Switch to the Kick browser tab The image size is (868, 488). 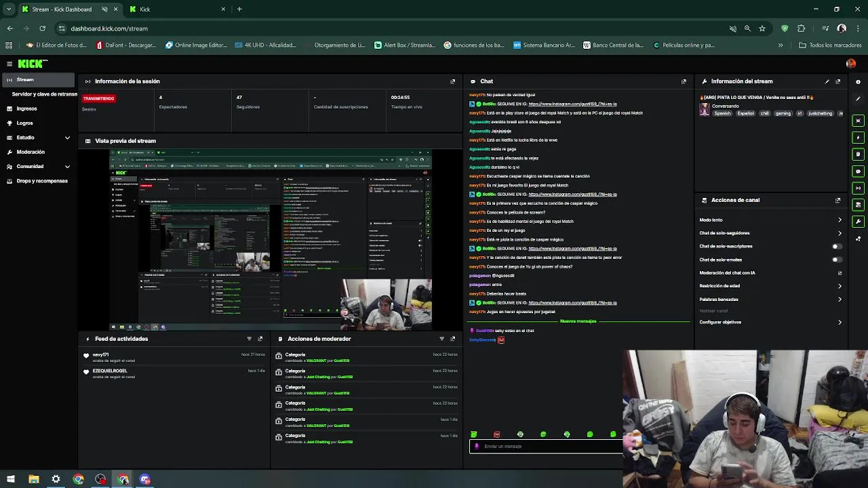tap(178, 9)
